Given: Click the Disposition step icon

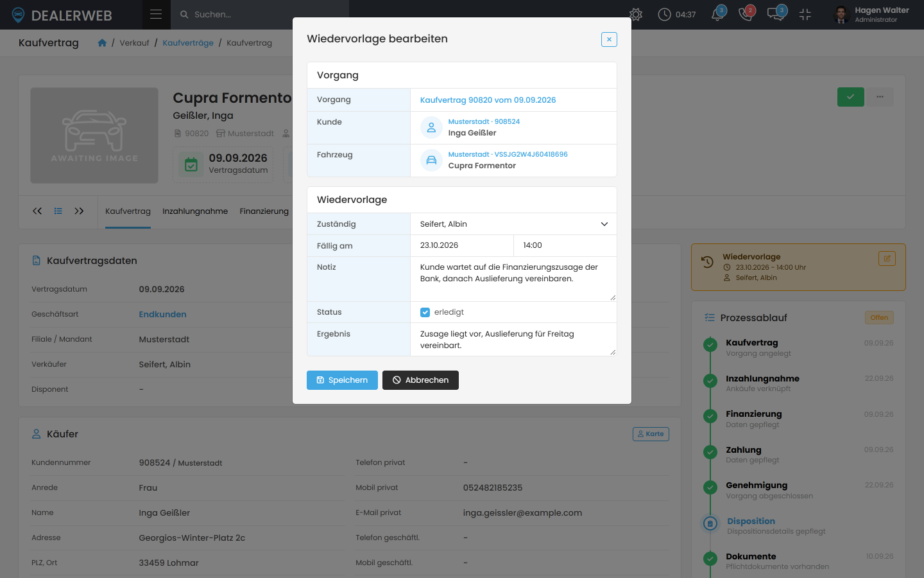Looking at the screenshot, I should (x=710, y=523).
